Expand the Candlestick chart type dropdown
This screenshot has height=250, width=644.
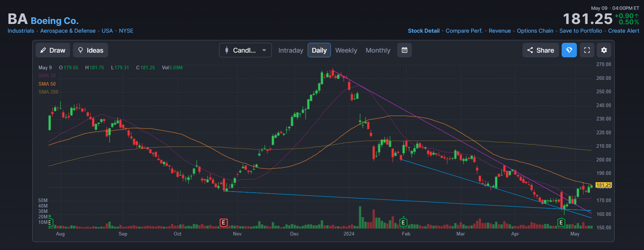tap(245, 50)
